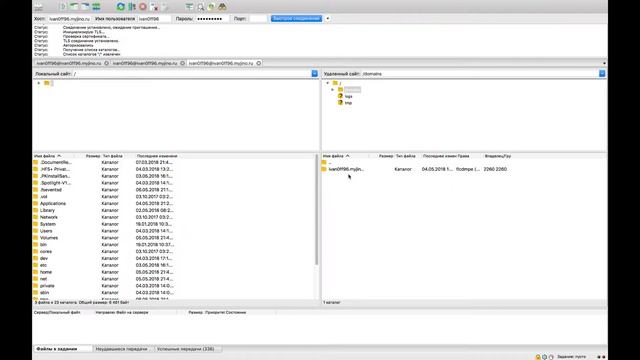The image size is (640, 360).
Task: Click the process queue toolbar icon
Action: coord(132,7)
